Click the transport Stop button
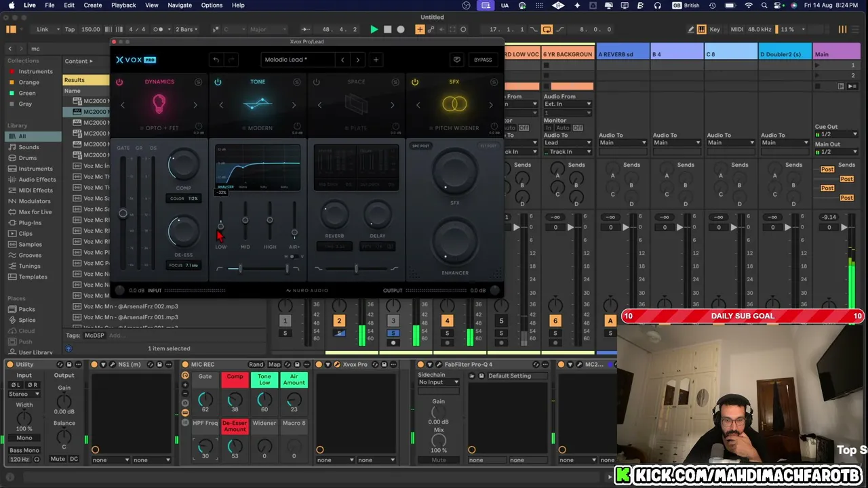This screenshot has width=868, height=488. click(x=387, y=30)
